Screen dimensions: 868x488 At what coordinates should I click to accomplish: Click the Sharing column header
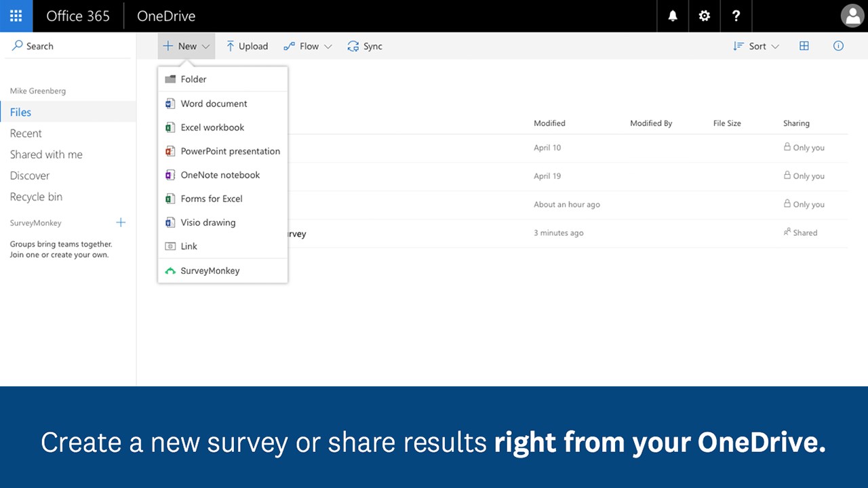pos(796,123)
